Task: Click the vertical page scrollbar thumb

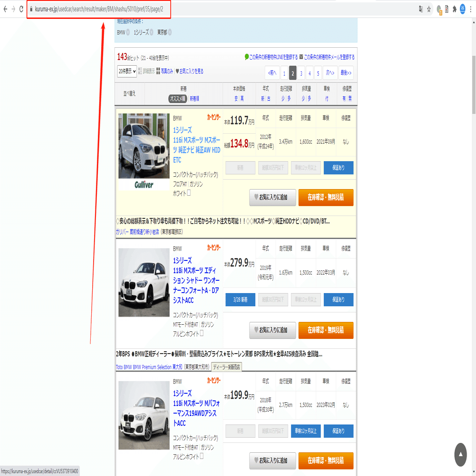Action: pyautogui.click(x=474, y=85)
